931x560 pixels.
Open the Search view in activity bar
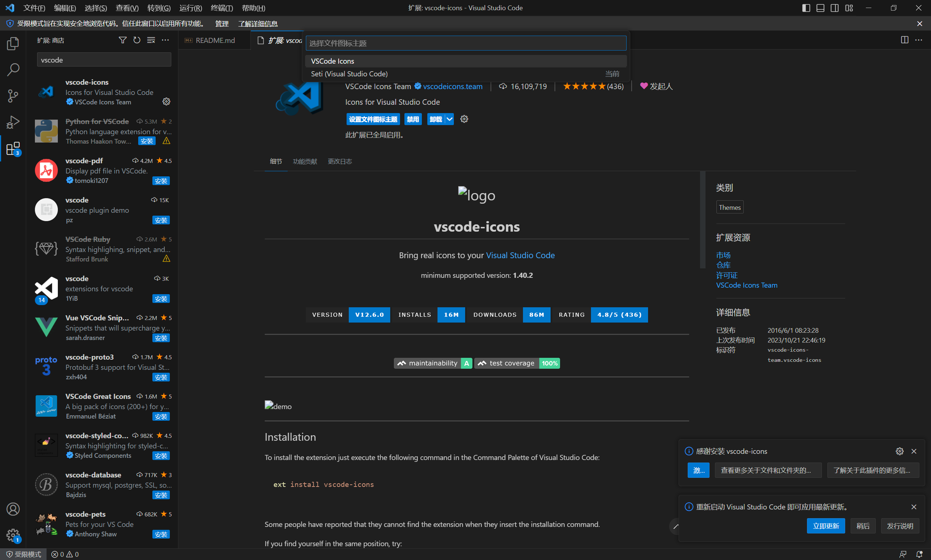tap(13, 69)
